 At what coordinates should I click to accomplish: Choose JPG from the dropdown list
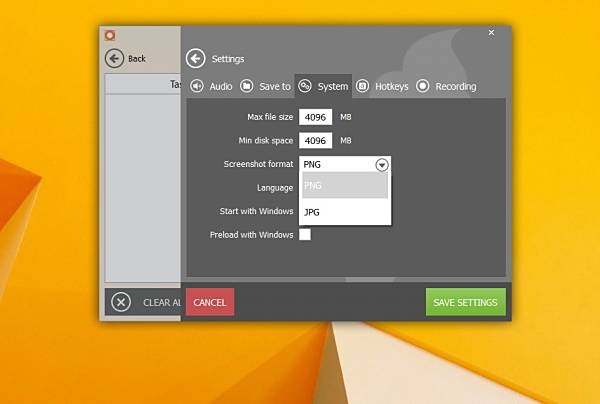pyautogui.click(x=345, y=212)
